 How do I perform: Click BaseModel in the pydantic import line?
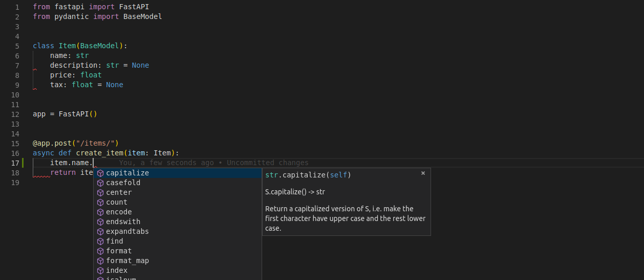(x=142, y=17)
